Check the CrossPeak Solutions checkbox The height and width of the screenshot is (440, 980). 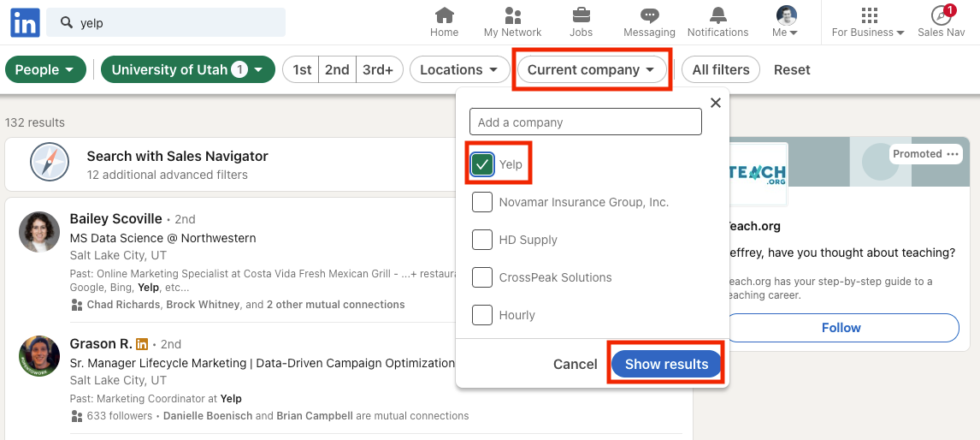coord(481,277)
